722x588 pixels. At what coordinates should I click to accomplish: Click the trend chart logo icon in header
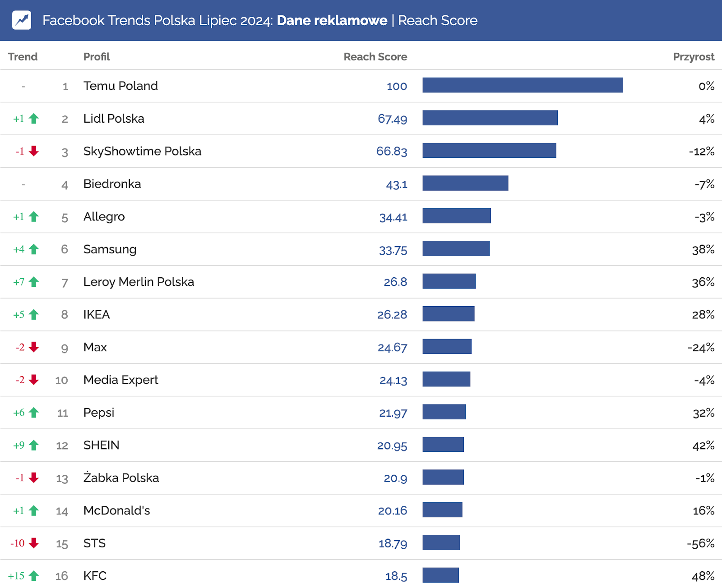(x=22, y=20)
